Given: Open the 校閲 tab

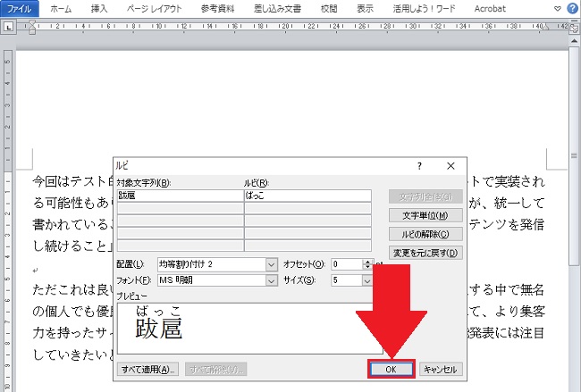Looking at the screenshot, I should (x=329, y=9).
